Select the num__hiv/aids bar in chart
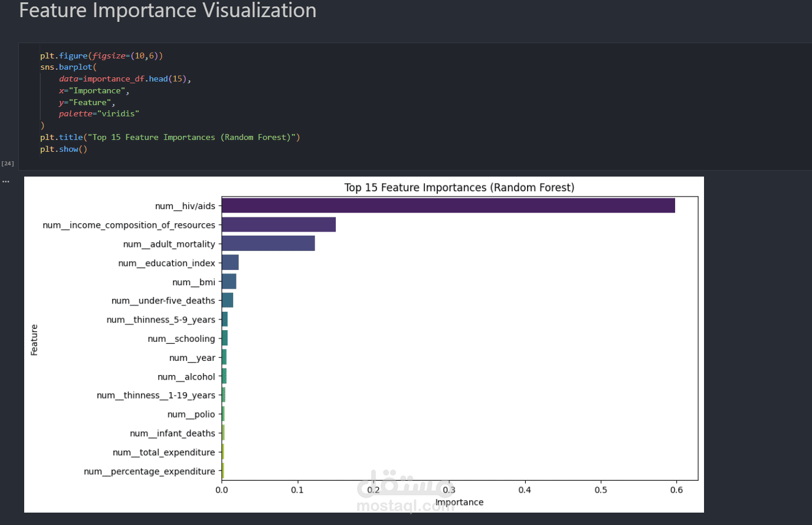The image size is (812, 525). [447, 206]
